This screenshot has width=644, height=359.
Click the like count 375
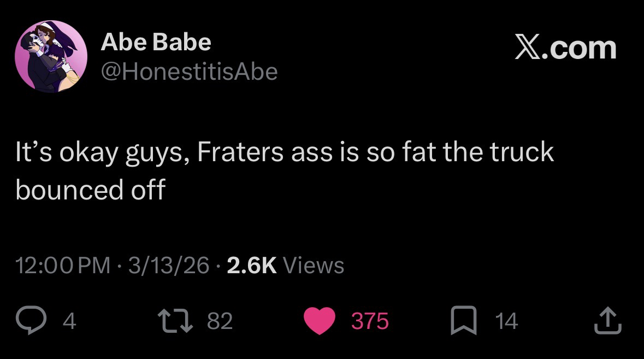point(369,321)
